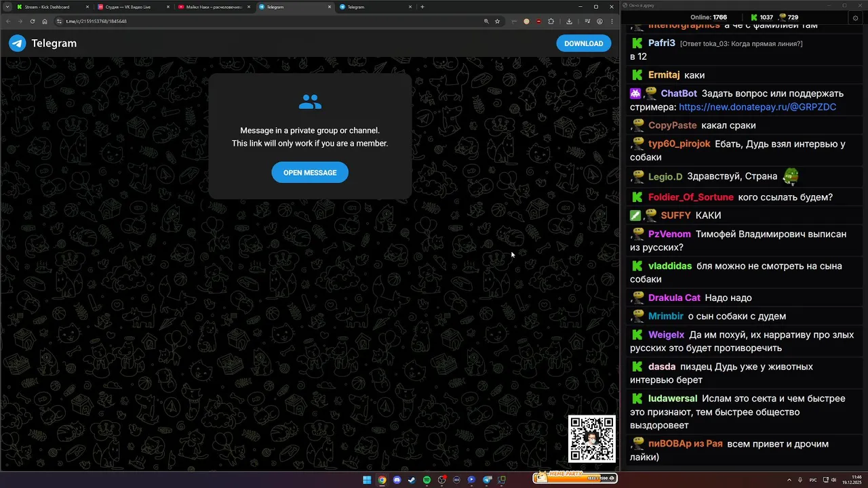Open Spotify from the taskbar
This screenshot has width=868, height=488.
(427, 480)
